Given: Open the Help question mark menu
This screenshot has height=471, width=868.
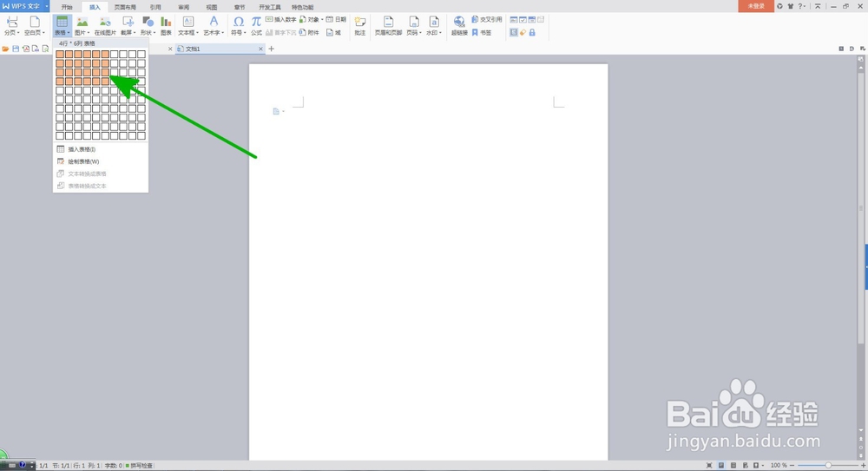Looking at the screenshot, I should click(800, 6).
